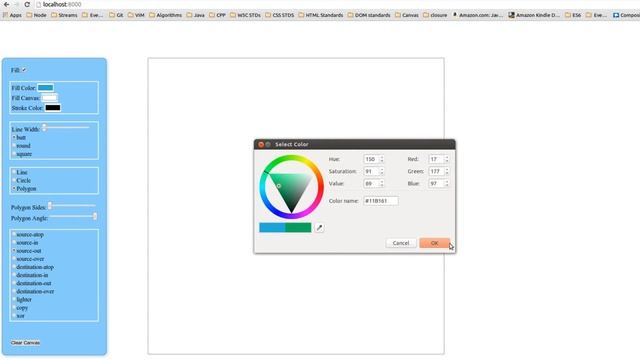
Task: Select destination-out composite mode
Action: pos(14,283)
